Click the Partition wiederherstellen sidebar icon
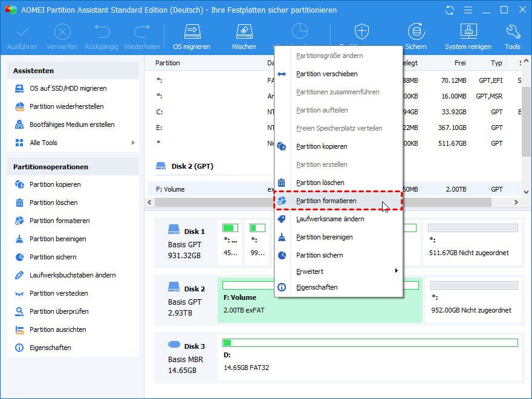Screen dimensions: 532x399 coord(19,106)
